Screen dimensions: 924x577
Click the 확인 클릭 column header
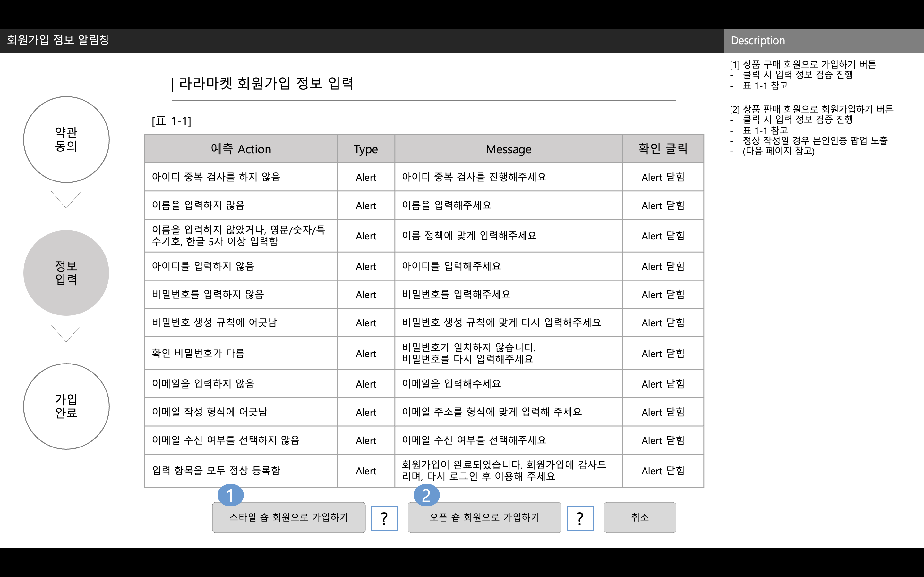(x=663, y=149)
